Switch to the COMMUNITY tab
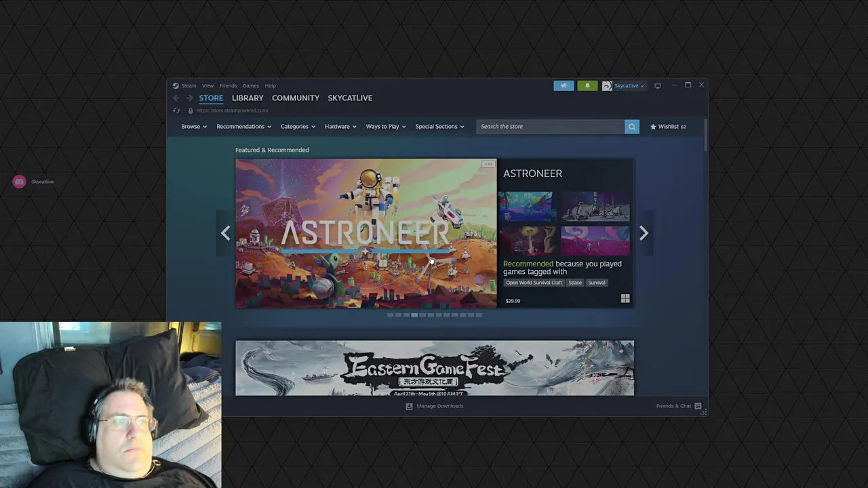 296,98
